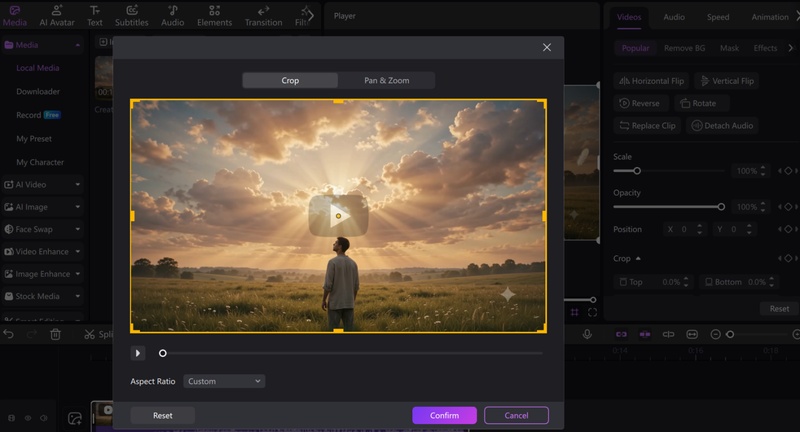Toggle the timeline track visibility eye

click(x=28, y=418)
